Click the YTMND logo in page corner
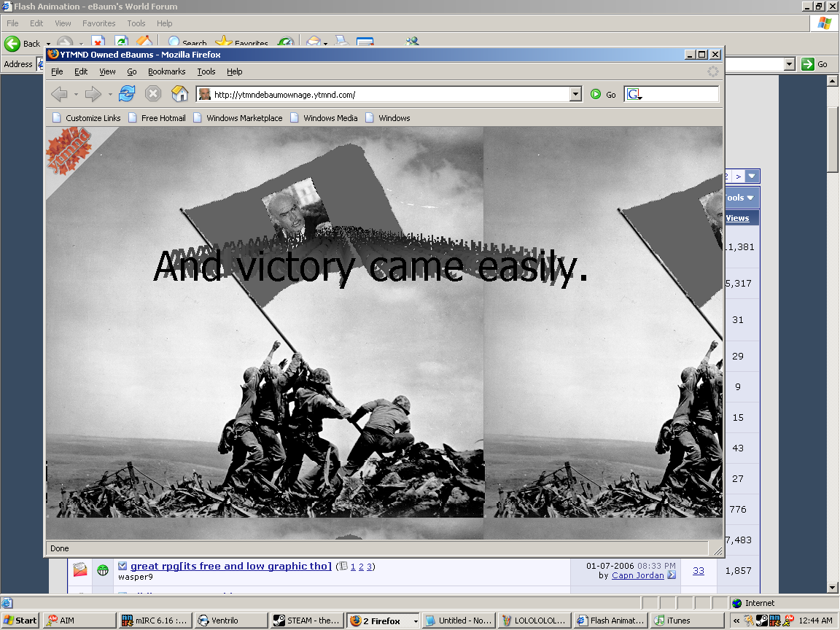 (x=69, y=151)
